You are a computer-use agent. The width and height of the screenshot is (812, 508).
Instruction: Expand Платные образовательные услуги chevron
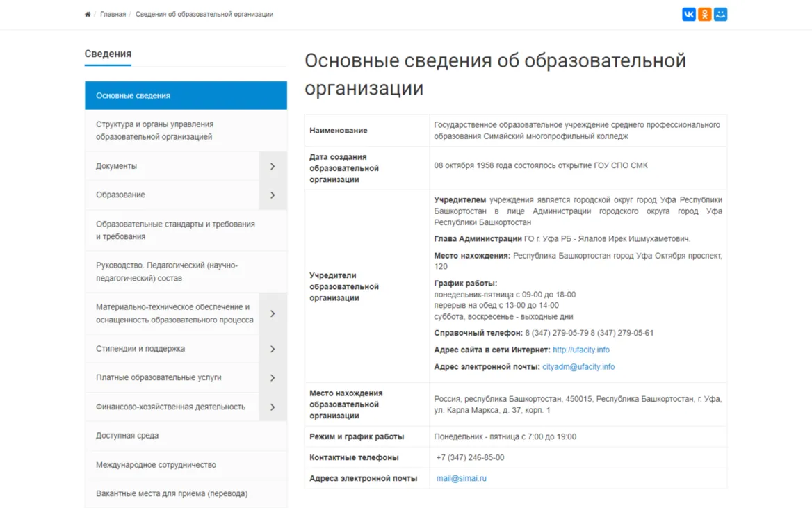coord(273,378)
